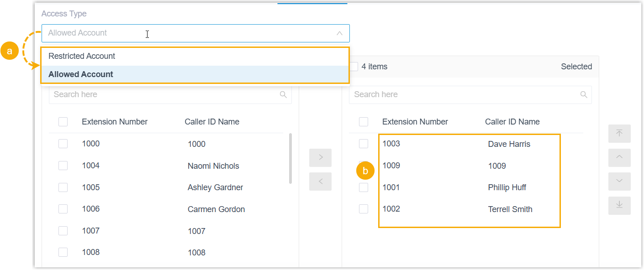Select the Allowed Account option
Screen dimensions: 644x270
click(81, 74)
